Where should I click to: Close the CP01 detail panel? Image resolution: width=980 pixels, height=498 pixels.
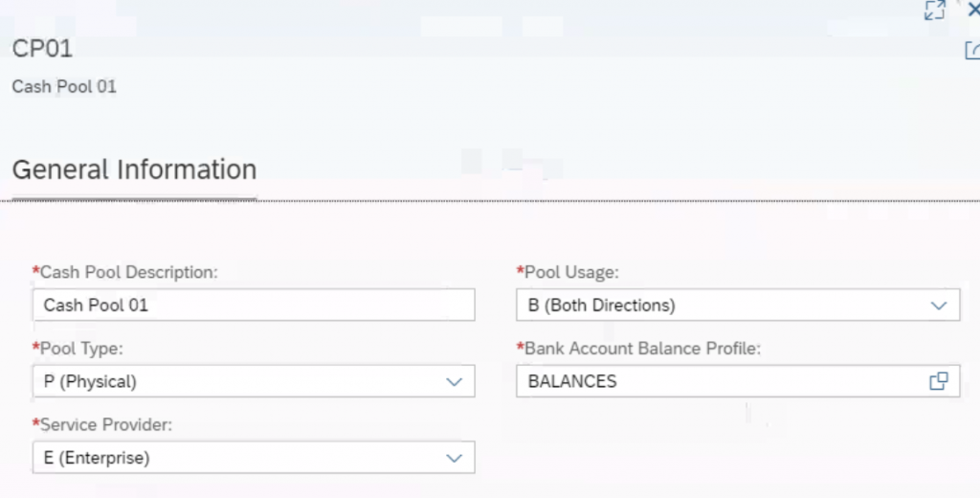click(x=973, y=10)
